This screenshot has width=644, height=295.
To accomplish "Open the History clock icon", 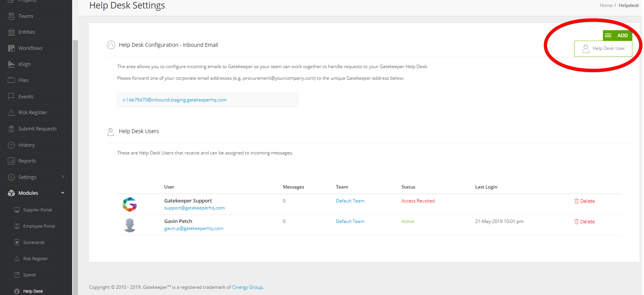I will [x=11, y=145].
